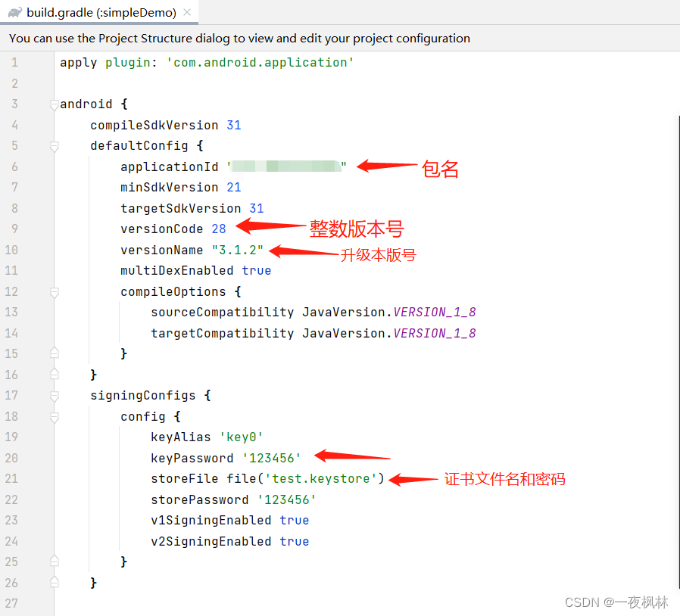Viewport: 680px width, 616px height.
Task: Click the Project Structure notification banner
Action: click(x=340, y=38)
